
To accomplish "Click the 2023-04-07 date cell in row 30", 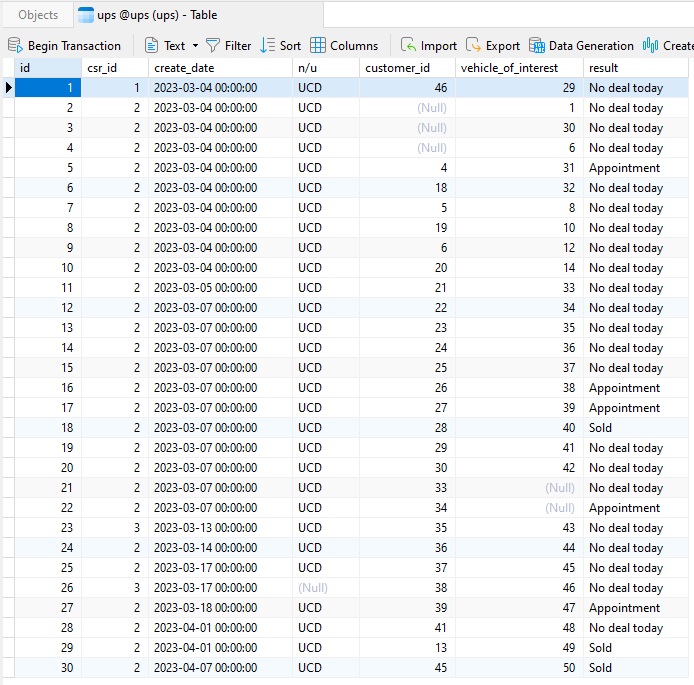I will click(205, 668).
